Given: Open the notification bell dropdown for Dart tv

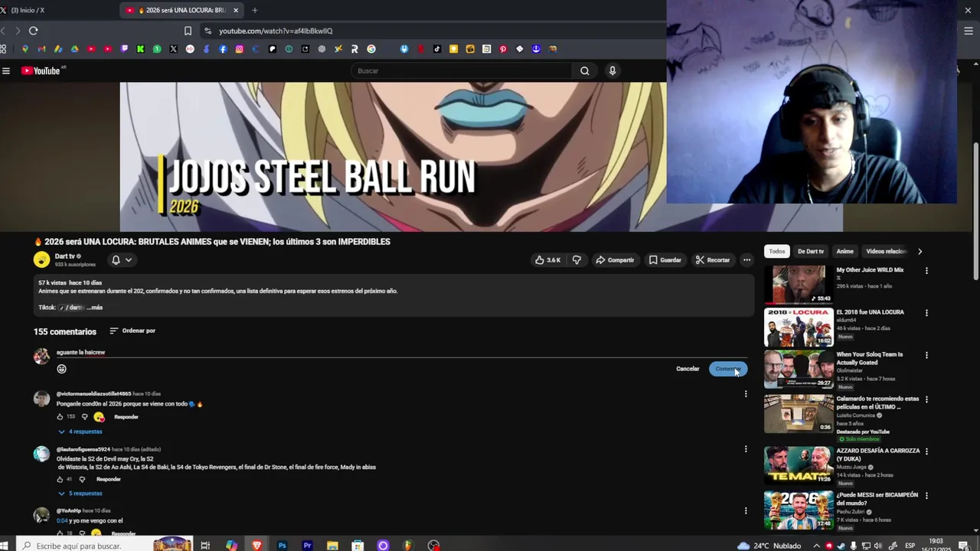Looking at the screenshot, I should (122, 260).
